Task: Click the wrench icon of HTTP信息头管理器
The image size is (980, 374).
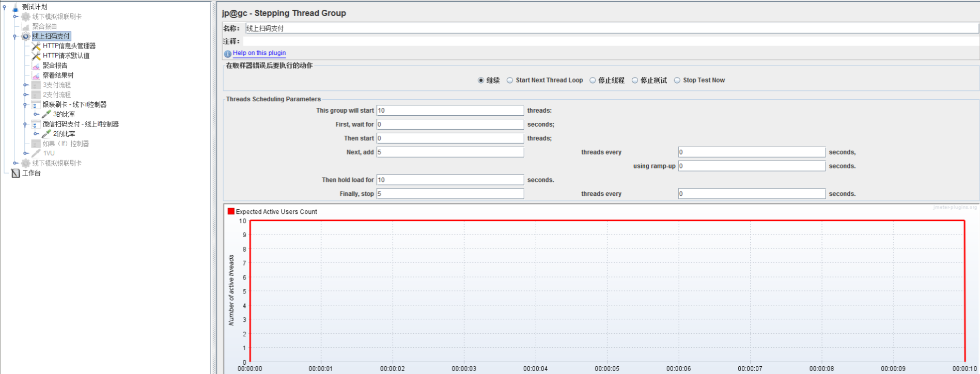Action: point(36,46)
